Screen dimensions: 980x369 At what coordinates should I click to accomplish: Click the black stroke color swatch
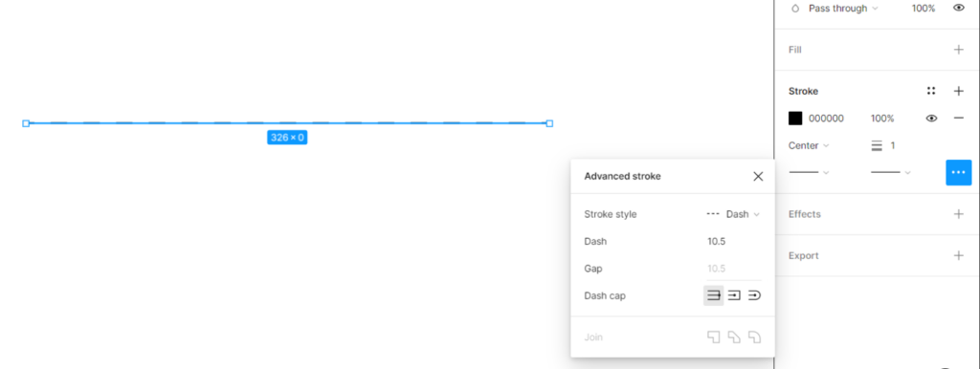(x=795, y=118)
